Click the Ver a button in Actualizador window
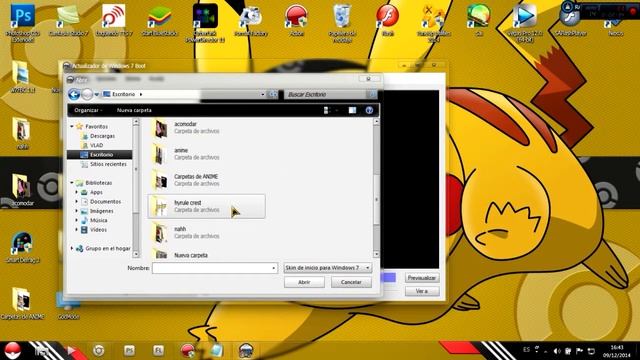640x360 pixels. (x=422, y=291)
